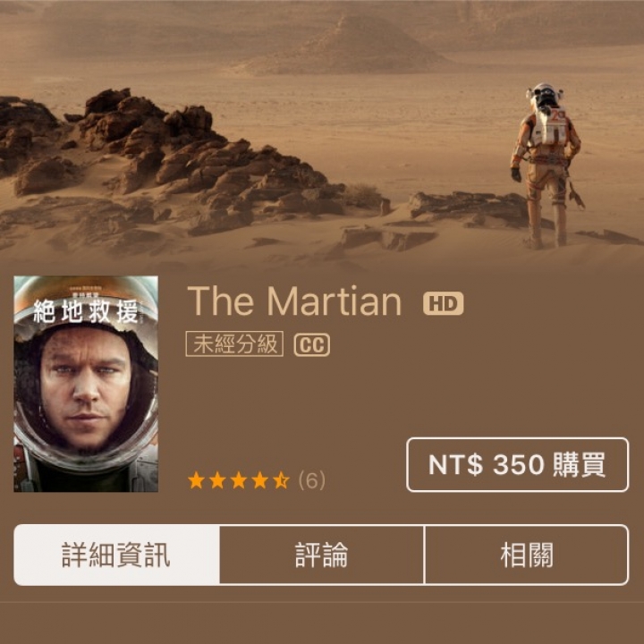644x644 pixels.
Task: Click the face inside the poster helmet
Action: (85, 388)
